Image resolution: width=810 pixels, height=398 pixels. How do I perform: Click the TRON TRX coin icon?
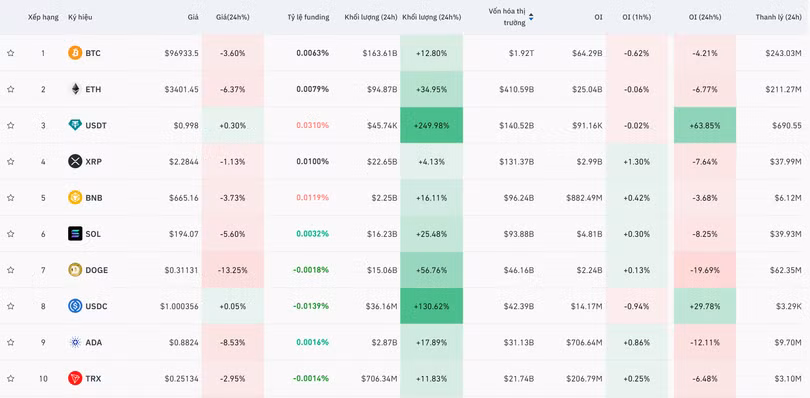coord(75,378)
